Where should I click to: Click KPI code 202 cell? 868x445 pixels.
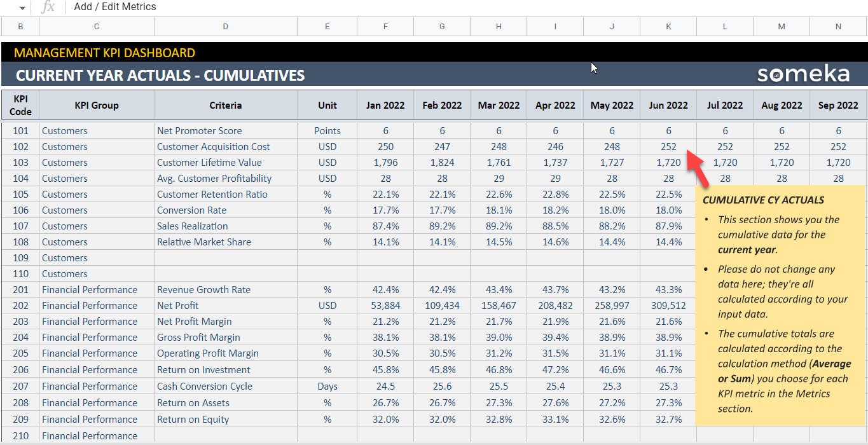point(20,305)
